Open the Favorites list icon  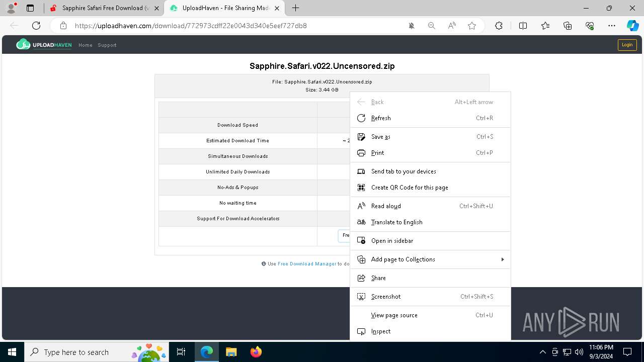coord(545,26)
